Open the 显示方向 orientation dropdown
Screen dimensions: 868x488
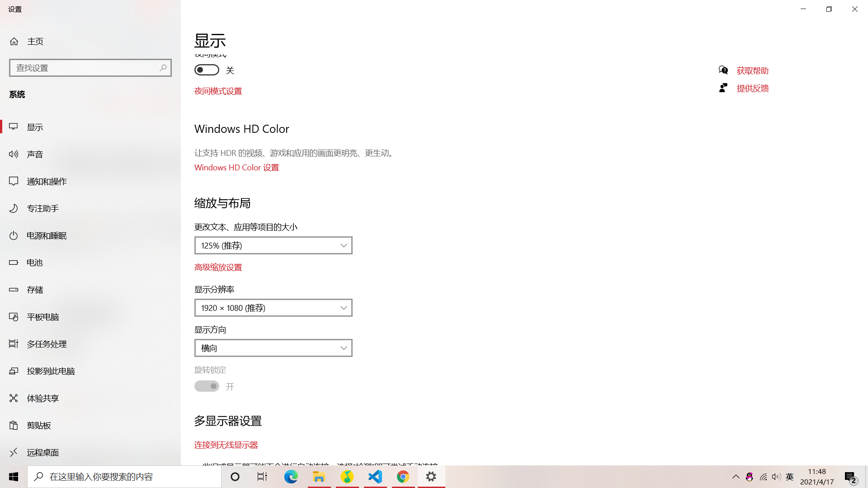coord(273,348)
